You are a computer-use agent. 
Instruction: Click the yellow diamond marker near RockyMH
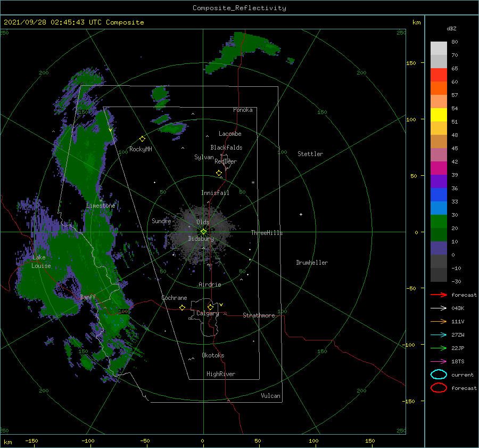[x=142, y=139]
